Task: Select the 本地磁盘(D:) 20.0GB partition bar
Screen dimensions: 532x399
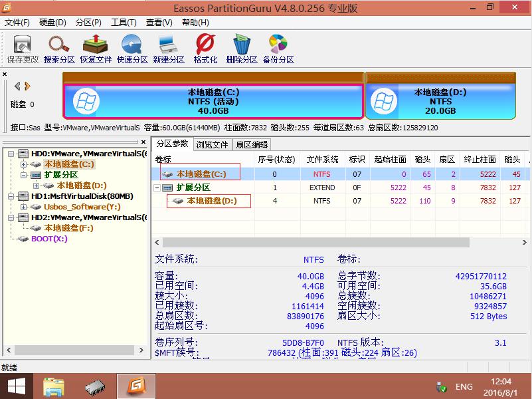Action: pos(440,101)
